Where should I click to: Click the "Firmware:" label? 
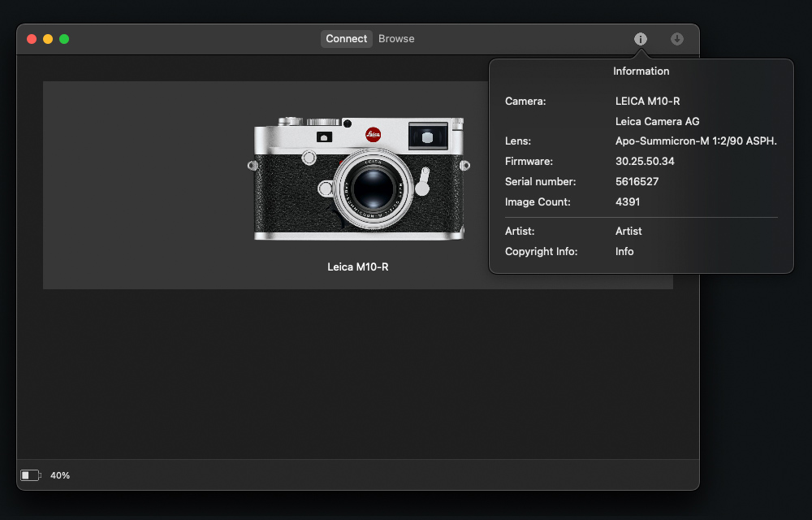pos(529,161)
